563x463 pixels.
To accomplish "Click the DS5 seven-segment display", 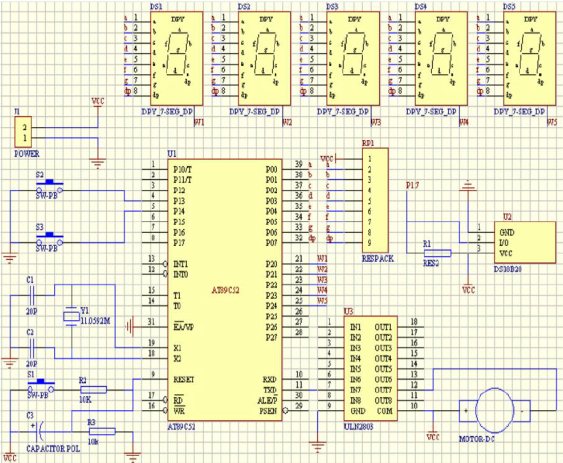I will coord(530,58).
